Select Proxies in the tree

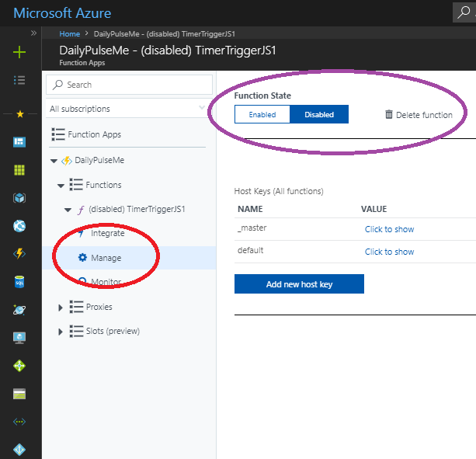pyautogui.click(x=99, y=307)
